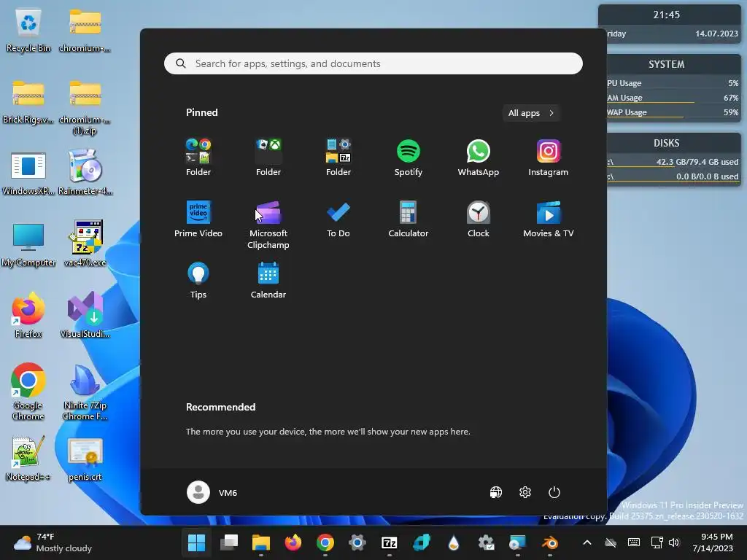Viewport: 747px width, 560px height.
Task: Click the Rainmeter 21:45 clock widget
Action: coord(670,24)
